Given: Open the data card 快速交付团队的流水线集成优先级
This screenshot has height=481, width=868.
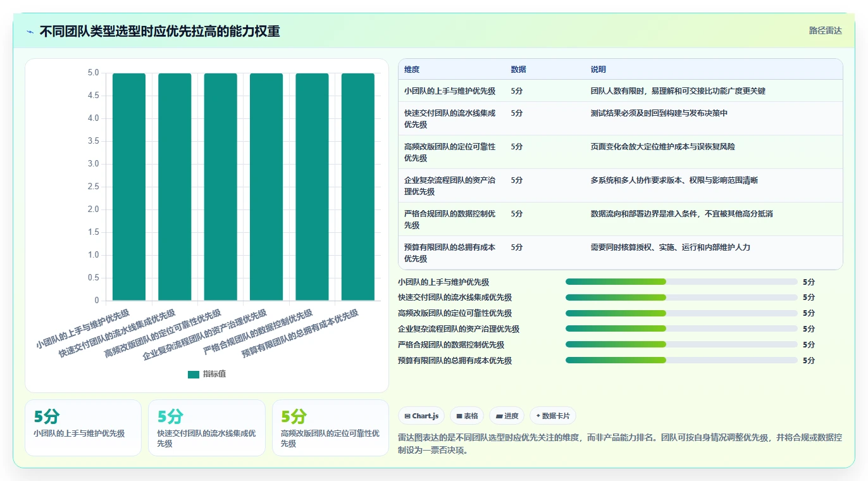Looking at the screenshot, I should pos(207,428).
